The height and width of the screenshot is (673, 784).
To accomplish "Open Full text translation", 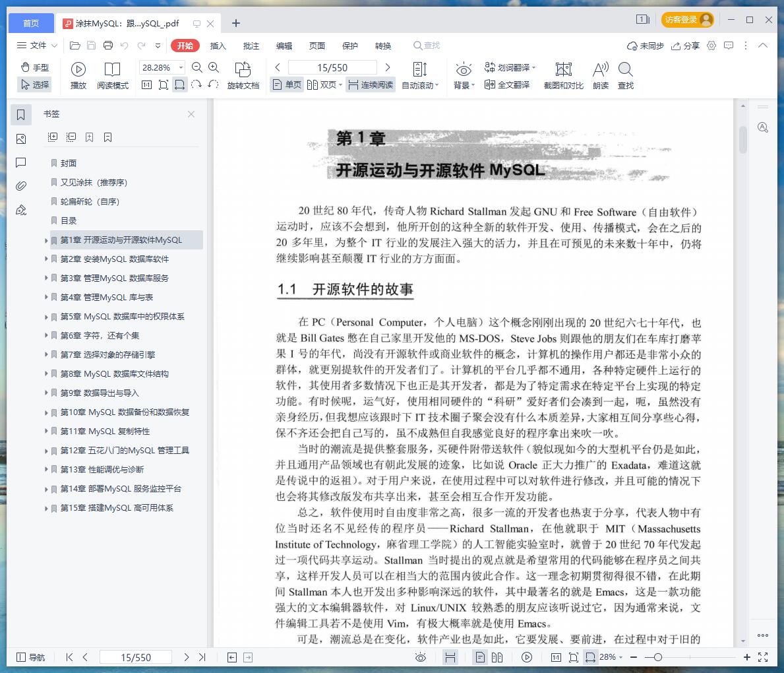I will pos(507,84).
